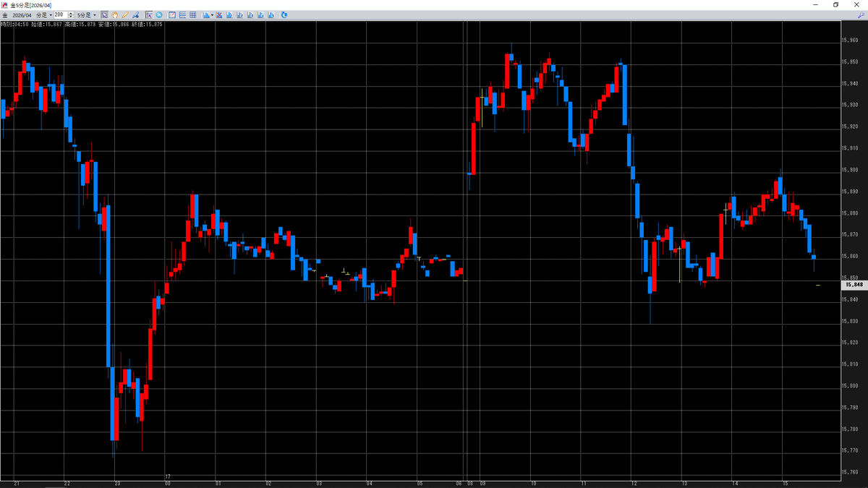
Task: Click the 金 commodity label in toolbar
Action: tap(5, 15)
